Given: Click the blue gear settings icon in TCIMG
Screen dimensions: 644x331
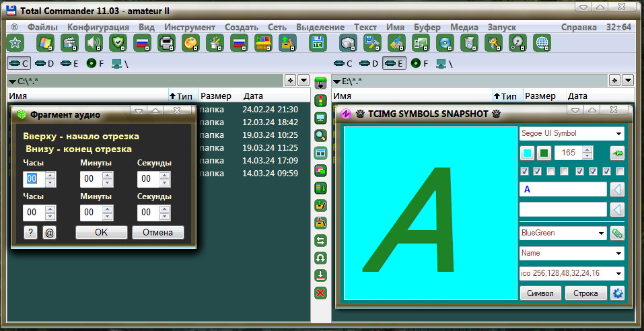Looking at the screenshot, I should click(x=617, y=293).
